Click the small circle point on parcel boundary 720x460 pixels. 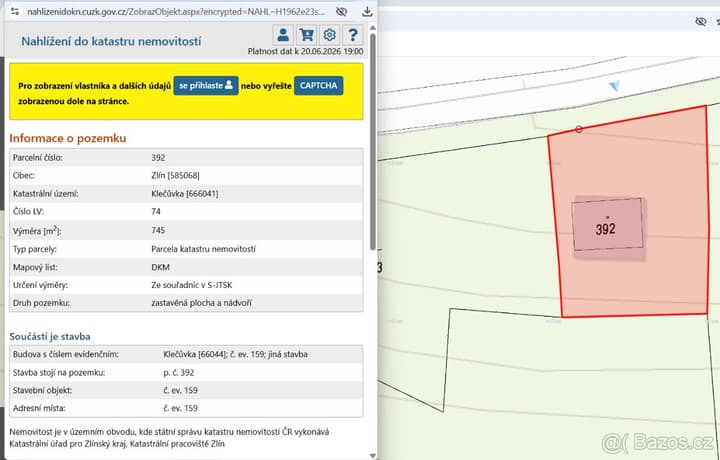579,129
